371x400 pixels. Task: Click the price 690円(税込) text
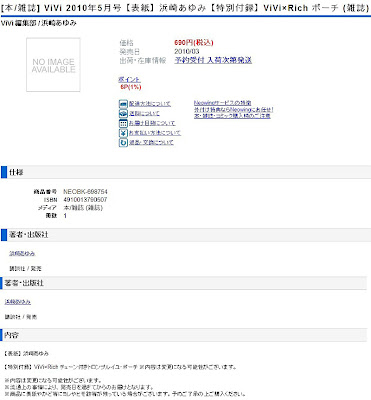(194, 43)
